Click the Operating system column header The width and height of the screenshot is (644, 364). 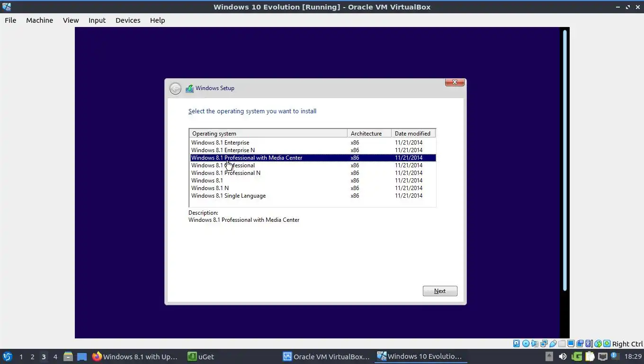click(268, 133)
